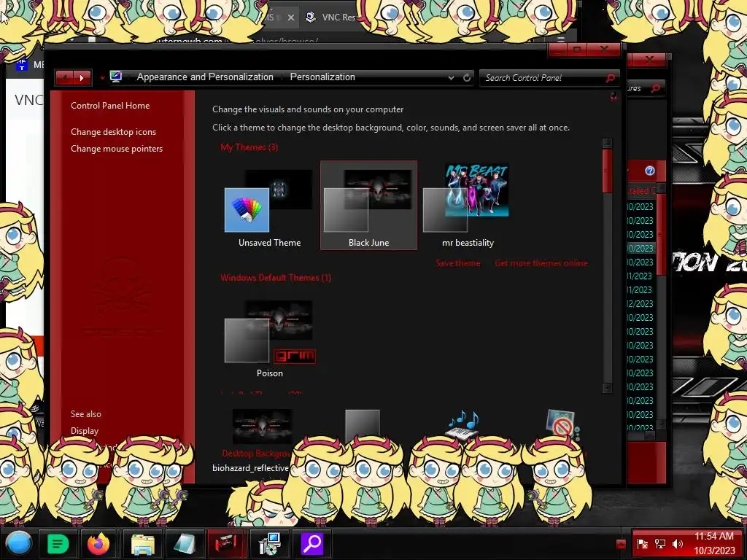Open the recent pages dropdown arrow
747x560 pixels.
[x=102, y=77]
